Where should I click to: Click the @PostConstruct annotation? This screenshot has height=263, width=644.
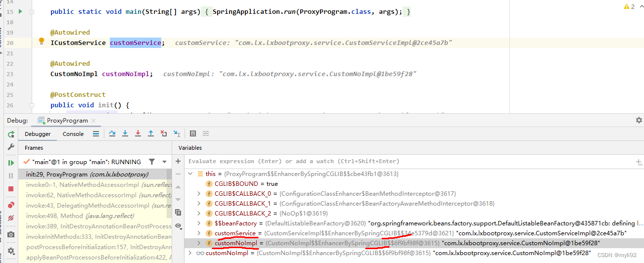(78, 94)
